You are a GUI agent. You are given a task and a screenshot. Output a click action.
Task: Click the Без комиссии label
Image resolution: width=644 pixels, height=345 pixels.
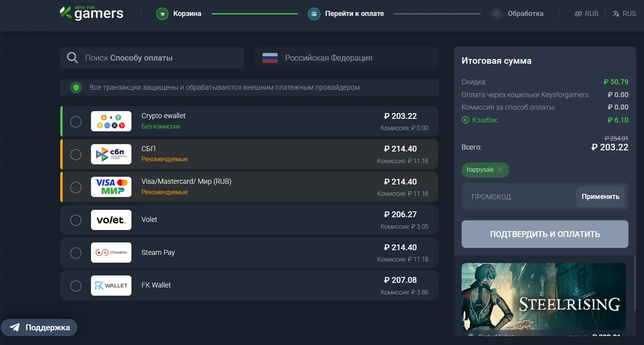click(x=161, y=127)
